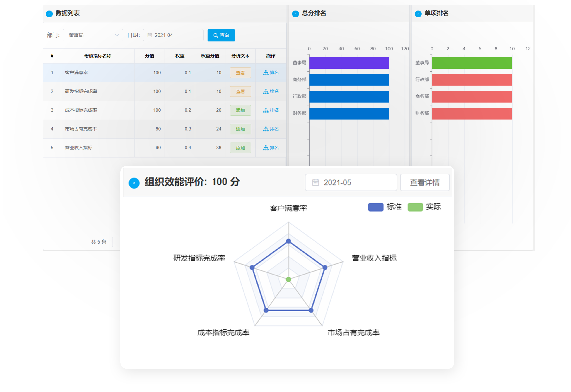The image size is (571, 392).
Task: Click blue circle icon beside 单项排名 title
Action: click(418, 14)
